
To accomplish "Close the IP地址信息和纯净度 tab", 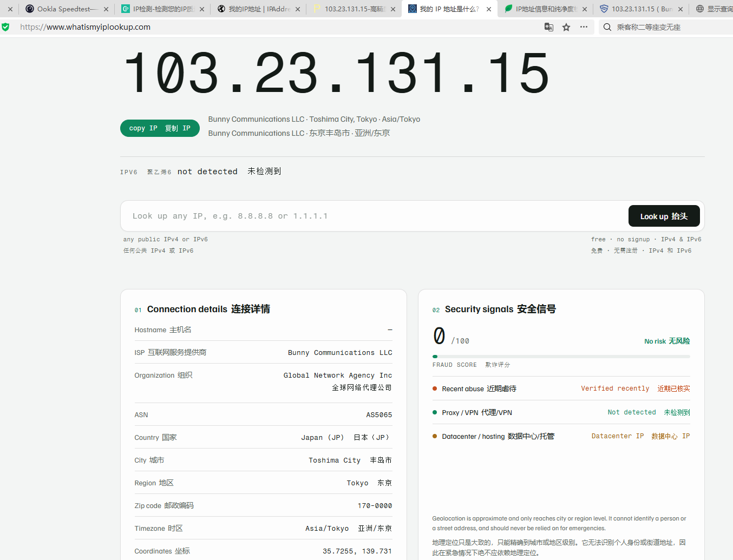I will (585, 9).
